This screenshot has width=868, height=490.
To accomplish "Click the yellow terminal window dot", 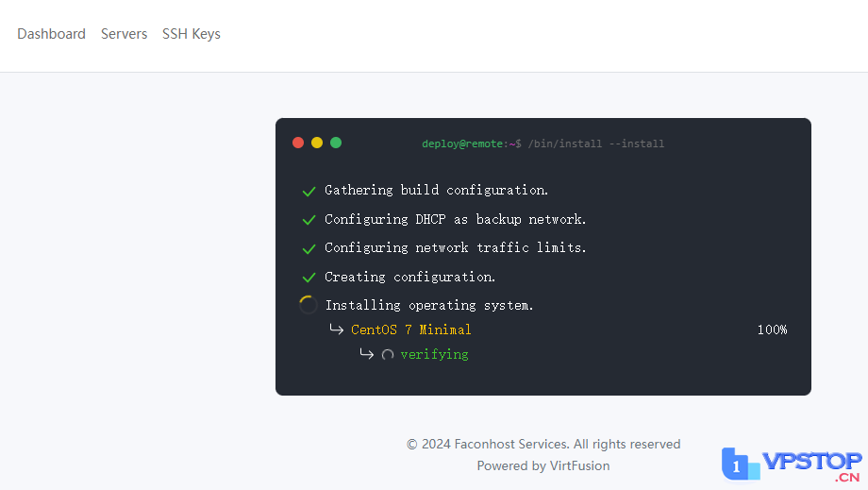I will [317, 143].
